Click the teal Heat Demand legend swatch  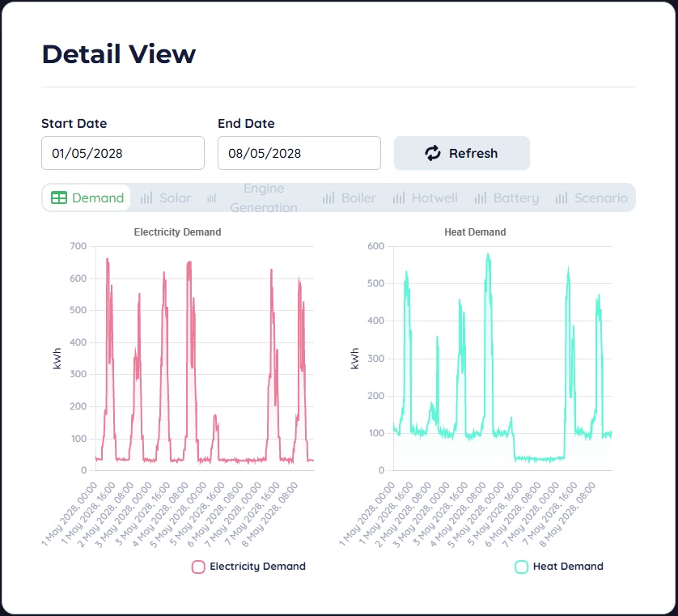coord(522,567)
